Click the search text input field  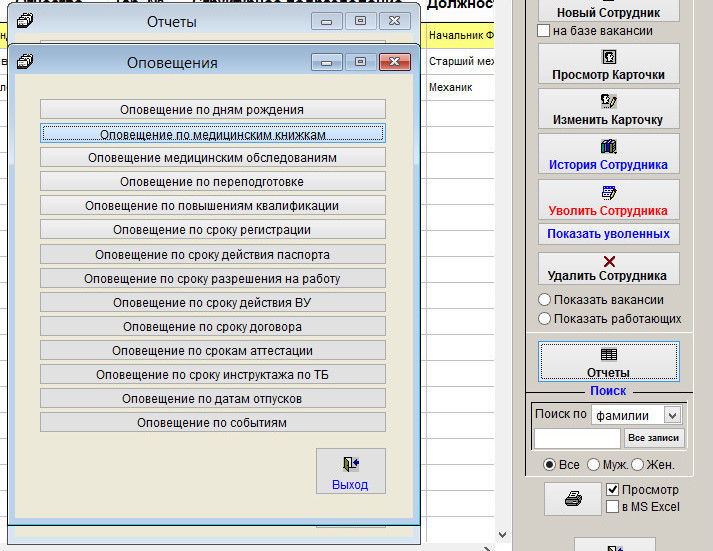pos(577,438)
